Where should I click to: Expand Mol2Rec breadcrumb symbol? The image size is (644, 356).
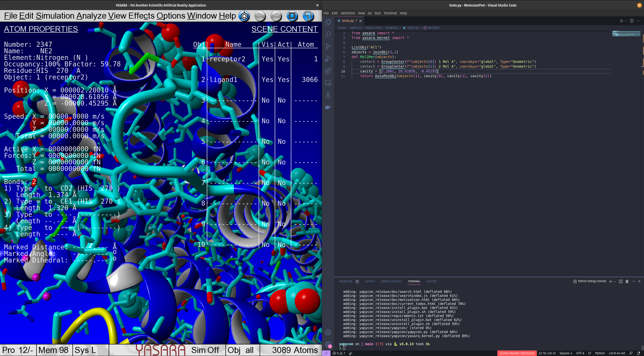coord(434,28)
